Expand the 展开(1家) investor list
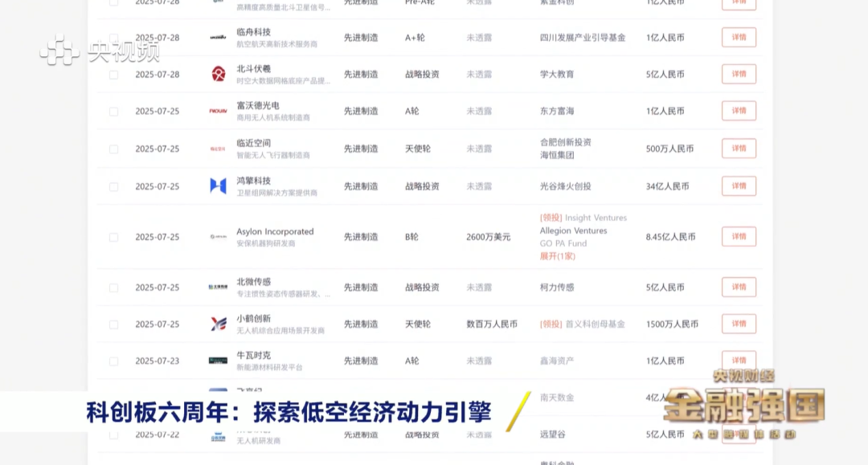This screenshot has width=868, height=465. tap(558, 256)
